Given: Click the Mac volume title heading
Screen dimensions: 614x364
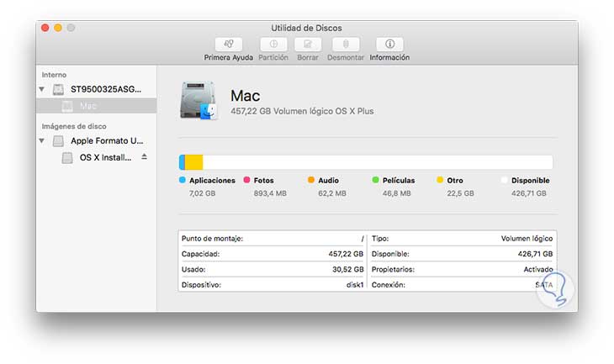Looking at the screenshot, I should tap(245, 96).
